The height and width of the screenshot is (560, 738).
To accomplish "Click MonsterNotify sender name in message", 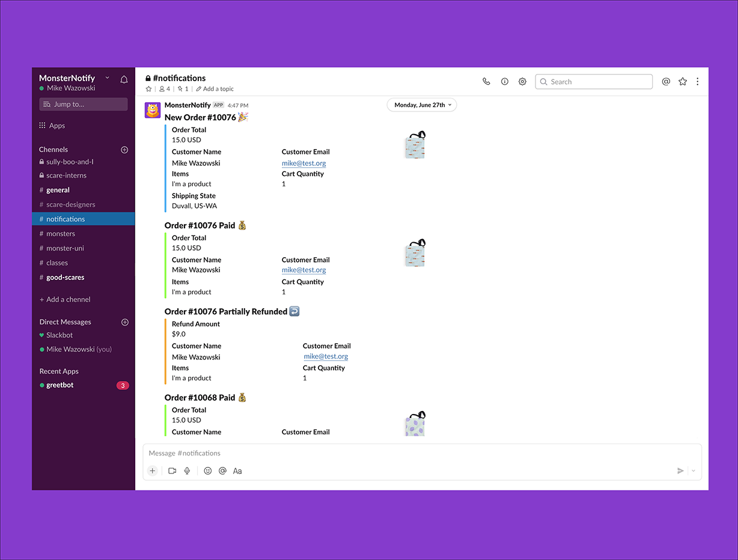I will click(x=188, y=105).
